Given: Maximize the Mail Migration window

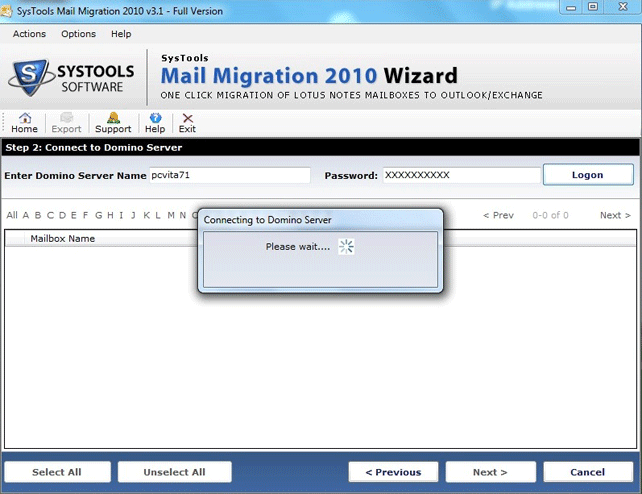Looking at the screenshot, I should 593,7.
